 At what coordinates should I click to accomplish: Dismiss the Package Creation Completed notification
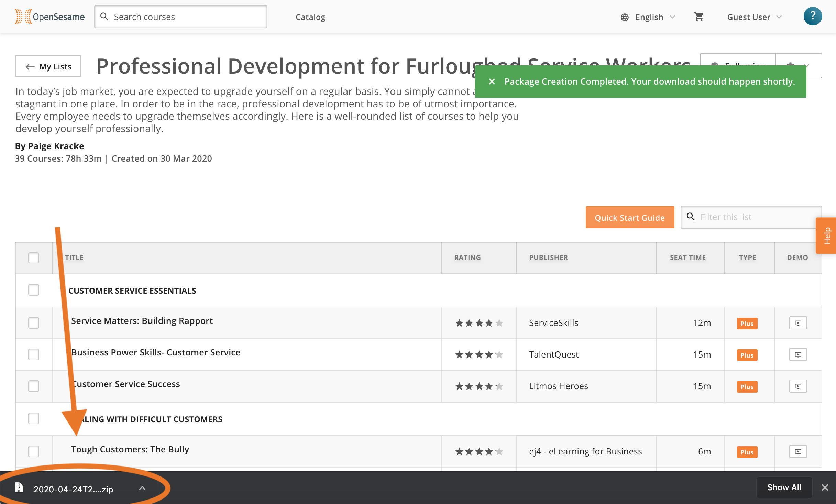[x=492, y=81]
